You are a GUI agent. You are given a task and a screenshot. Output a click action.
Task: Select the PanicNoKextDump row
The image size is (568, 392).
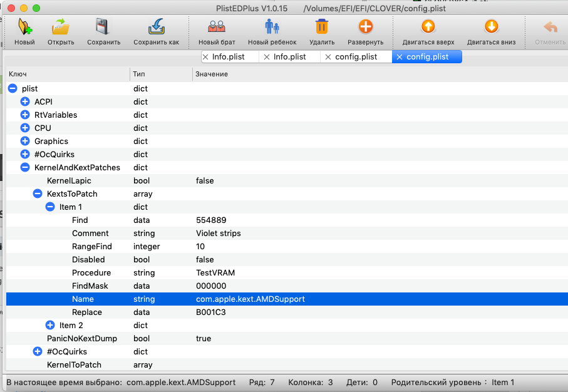(287, 338)
